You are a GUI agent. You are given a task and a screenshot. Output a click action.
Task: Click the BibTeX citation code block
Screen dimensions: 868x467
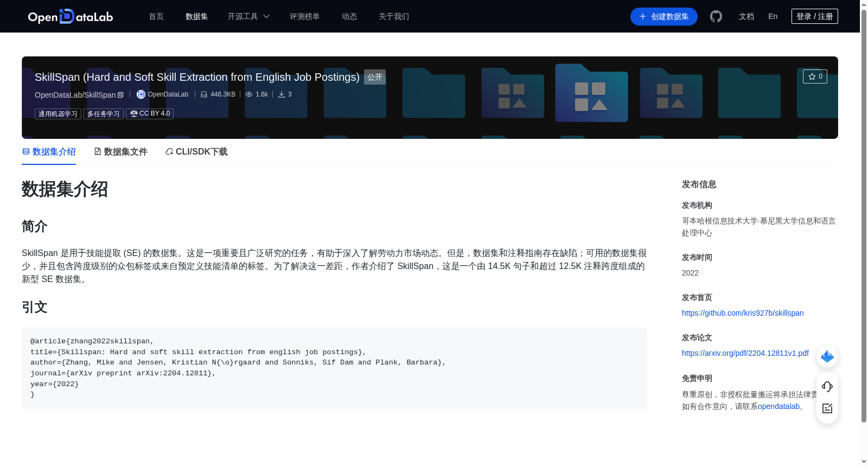coord(334,368)
